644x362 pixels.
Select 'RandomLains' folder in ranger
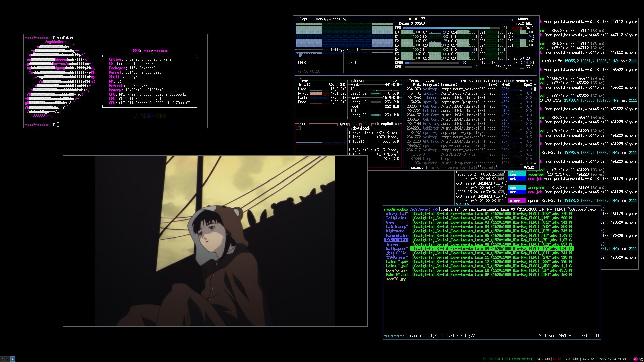coord(397,236)
